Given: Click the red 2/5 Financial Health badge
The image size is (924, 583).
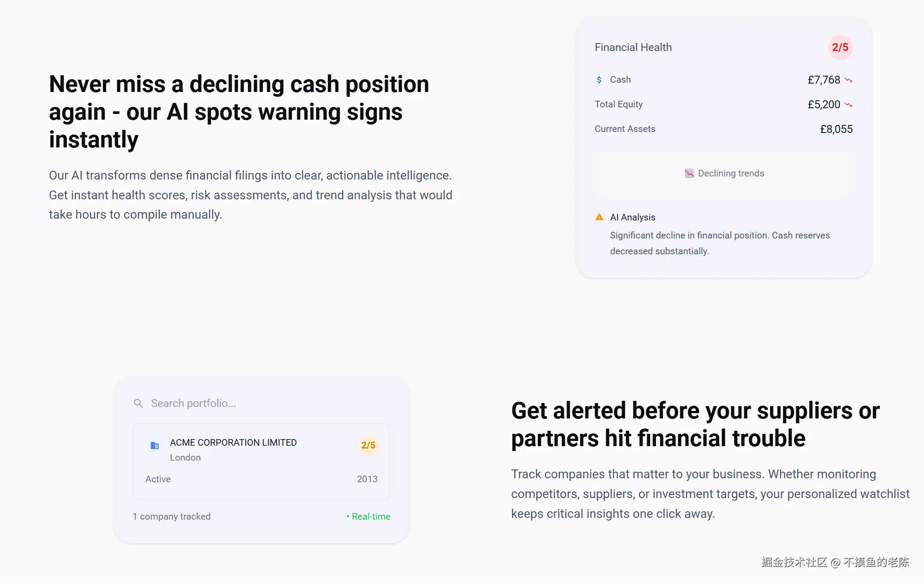Looking at the screenshot, I should click(x=840, y=48).
